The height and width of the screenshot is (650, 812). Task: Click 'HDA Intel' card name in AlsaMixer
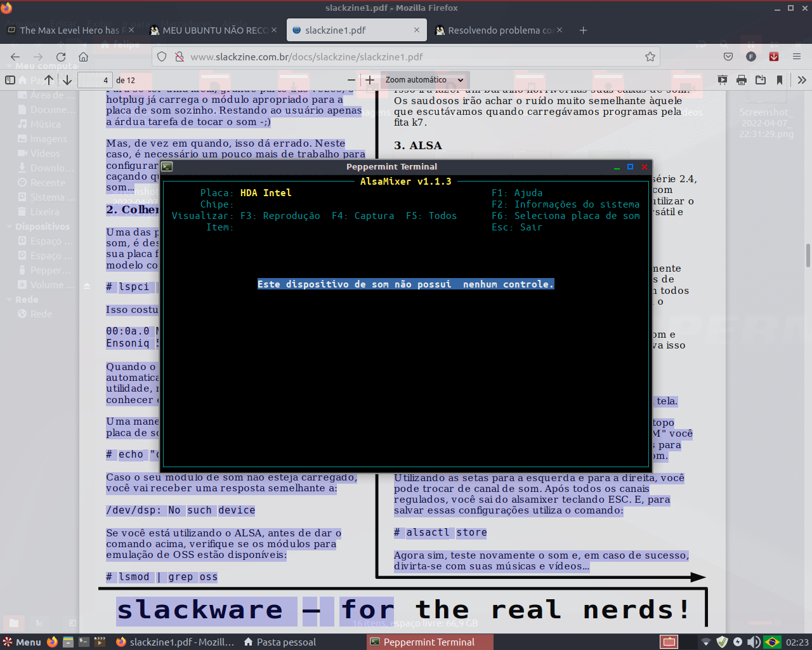[266, 193]
